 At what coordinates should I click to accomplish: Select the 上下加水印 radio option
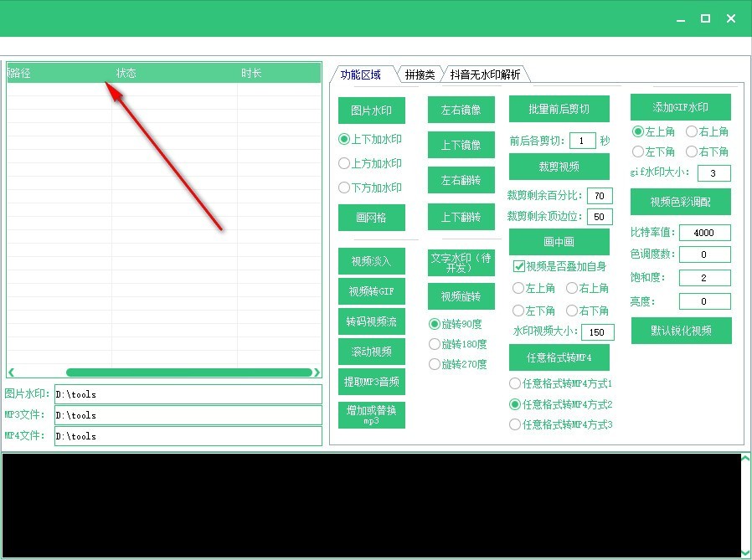coord(370,139)
